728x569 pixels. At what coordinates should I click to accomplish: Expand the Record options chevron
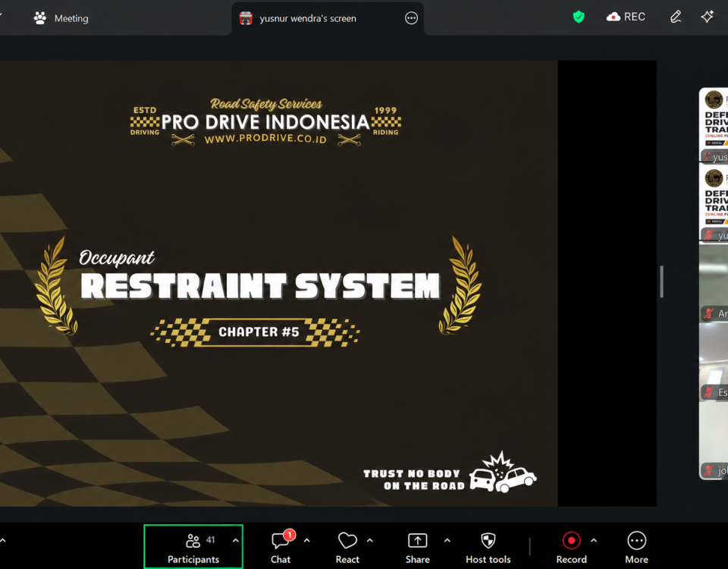(594, 541)
